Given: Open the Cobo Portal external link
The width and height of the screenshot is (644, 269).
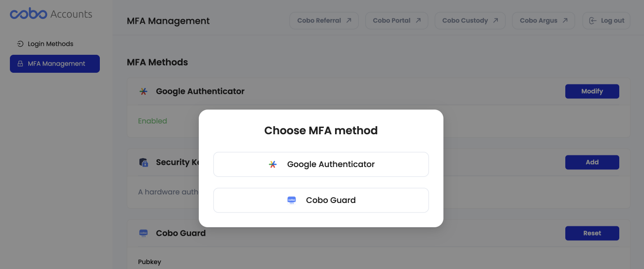Looking at the screenshot, I should coord(397,21).
